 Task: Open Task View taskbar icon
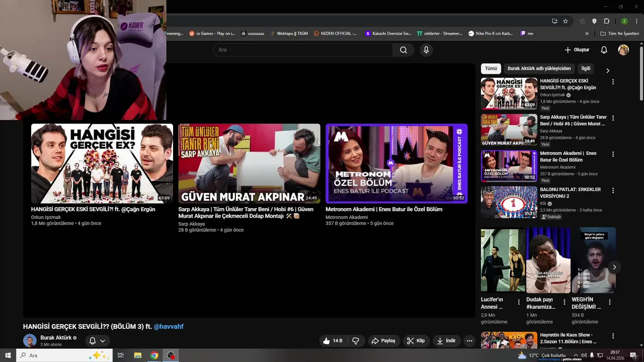121,355
